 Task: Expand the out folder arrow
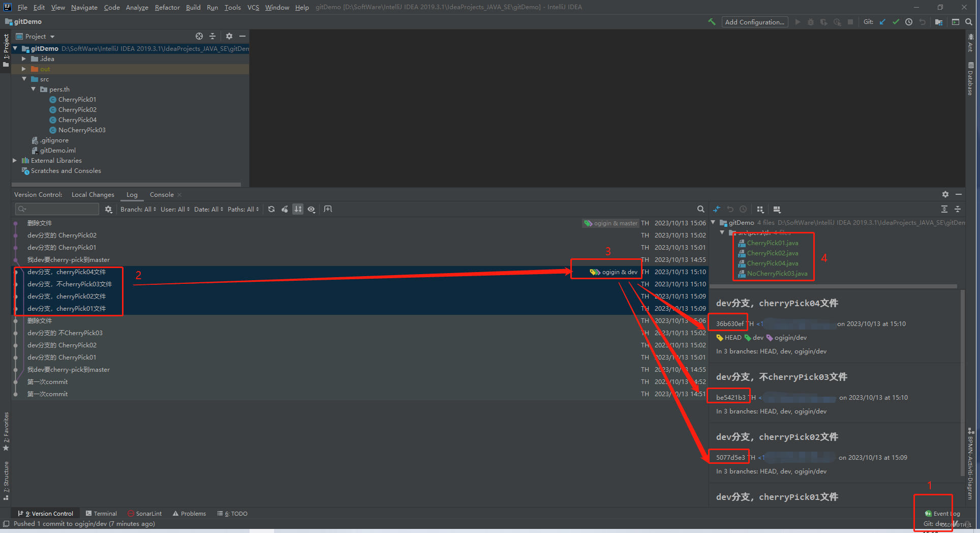tap(23, 69)
